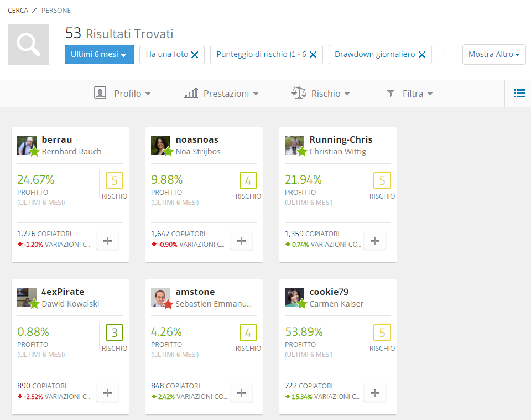This screenshot has height=420, width=531.
Task: Click the magnifying glass search icon
Action: point(28,44)
